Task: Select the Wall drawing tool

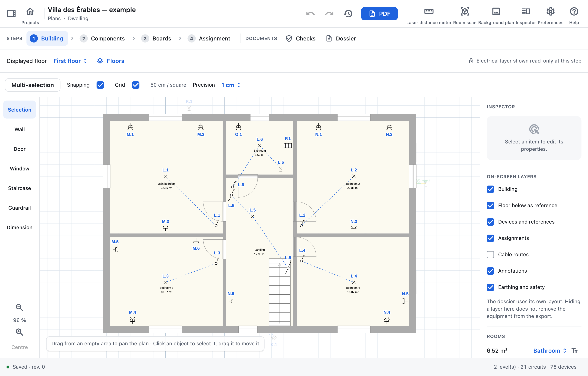Action: click(20, 129)
